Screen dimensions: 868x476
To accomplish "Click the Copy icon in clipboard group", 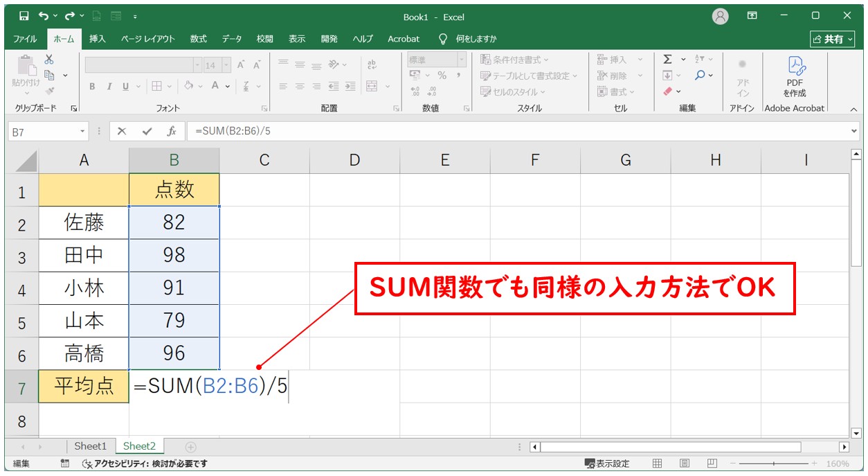I will (x=49, y=75).
